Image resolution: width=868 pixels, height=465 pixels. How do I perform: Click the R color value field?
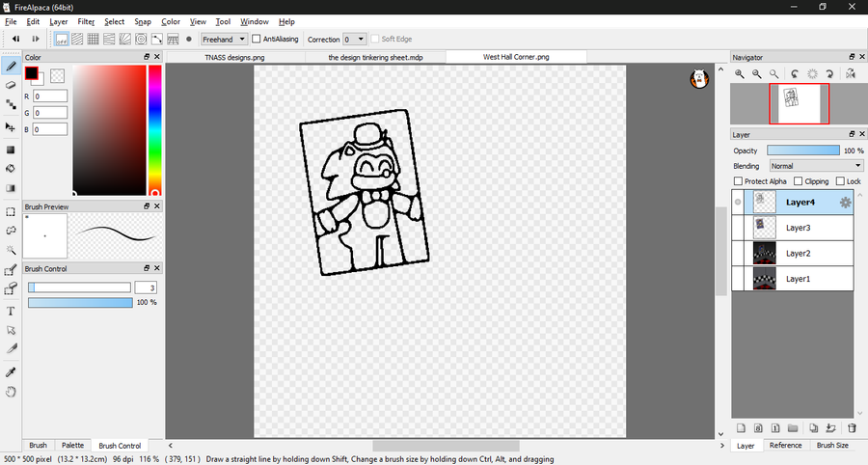tap(50, 96)
